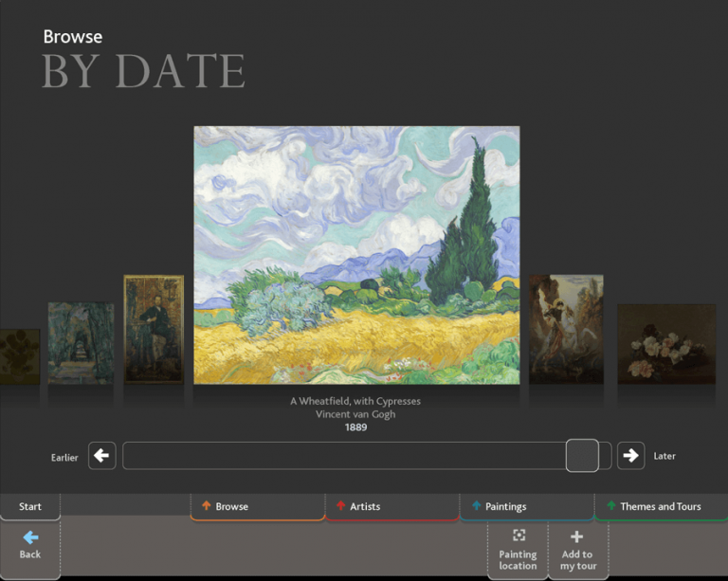The image size is (728, 581).
Task: Open the Browse tab
Action: point(257,507)
